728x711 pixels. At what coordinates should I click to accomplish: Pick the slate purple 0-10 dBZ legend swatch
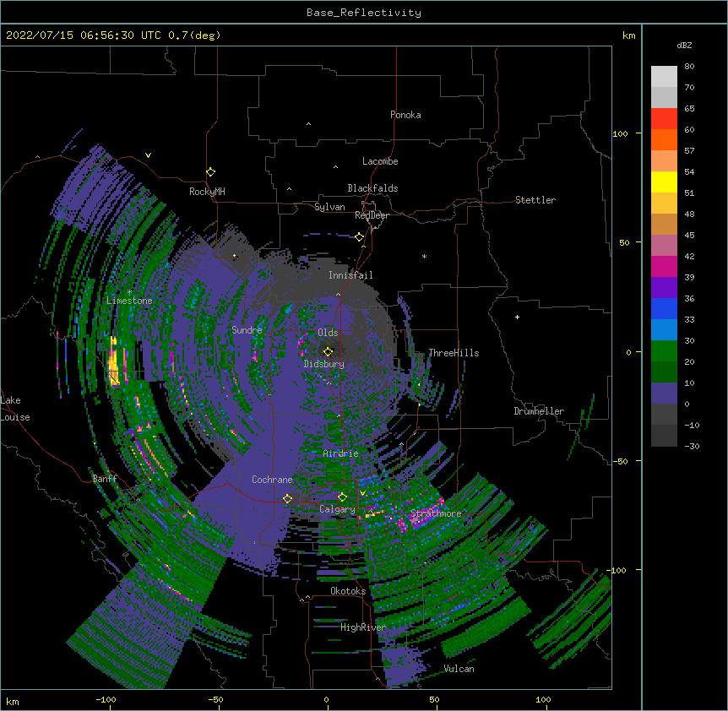[664, 393]
